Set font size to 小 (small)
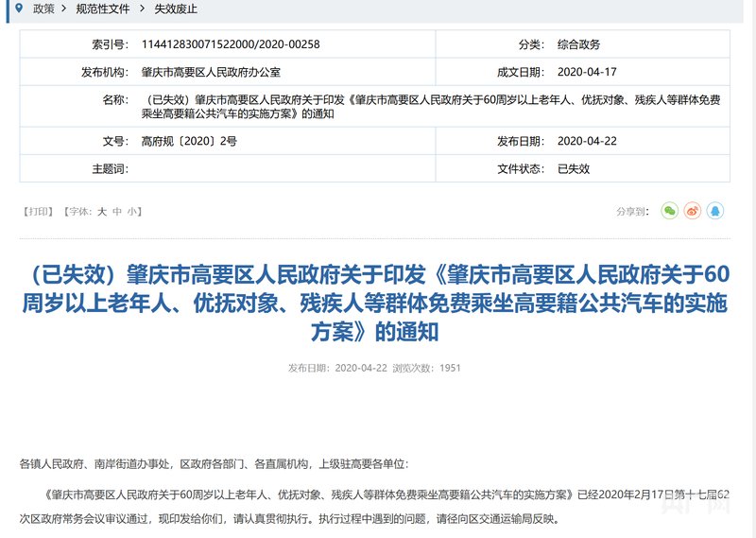 point(132,212)
